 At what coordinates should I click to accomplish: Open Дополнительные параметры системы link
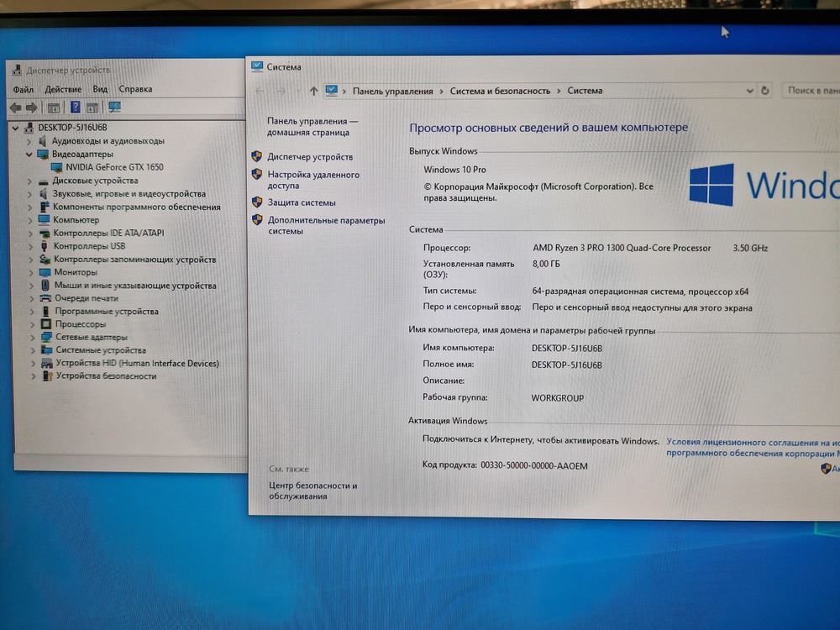(x=326, y=225)
